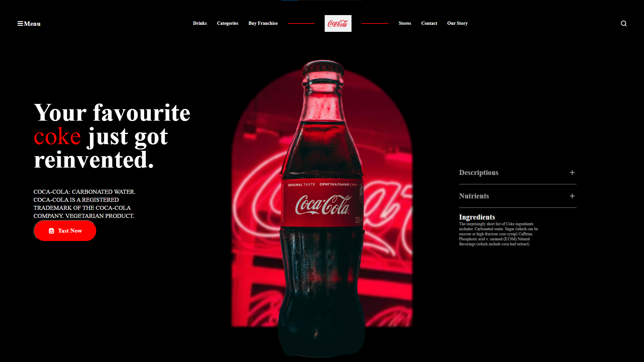This screenshot has height=362, width=644.
Task: Click the search magnifier icon
Action: coord(624,23)
